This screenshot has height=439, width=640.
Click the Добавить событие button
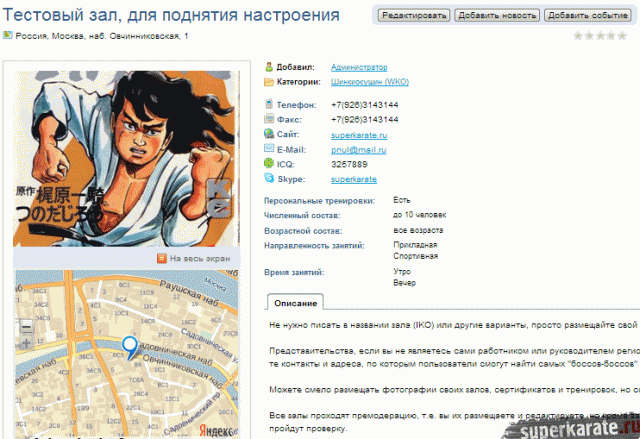point(587,16)
